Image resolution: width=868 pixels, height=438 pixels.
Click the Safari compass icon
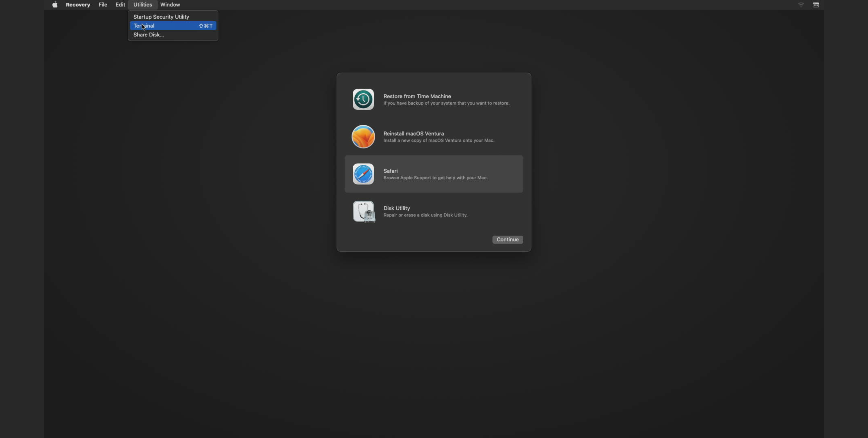coord(363,174)
